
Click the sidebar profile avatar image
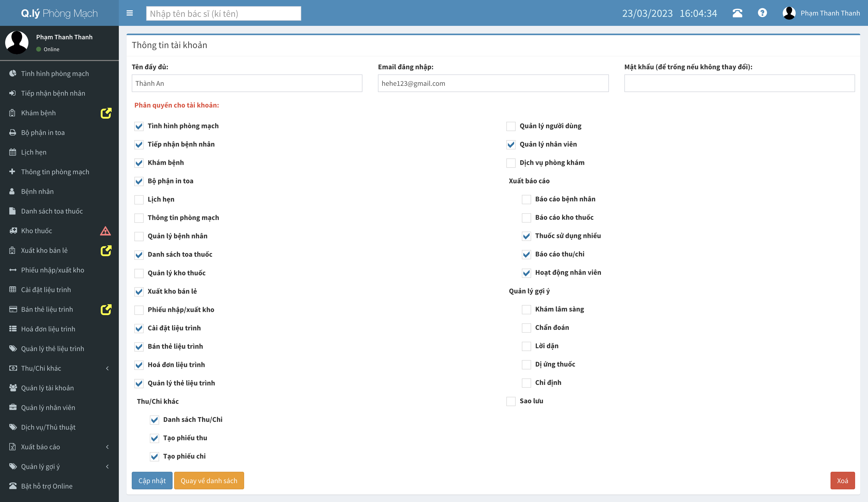pos(17,42)
